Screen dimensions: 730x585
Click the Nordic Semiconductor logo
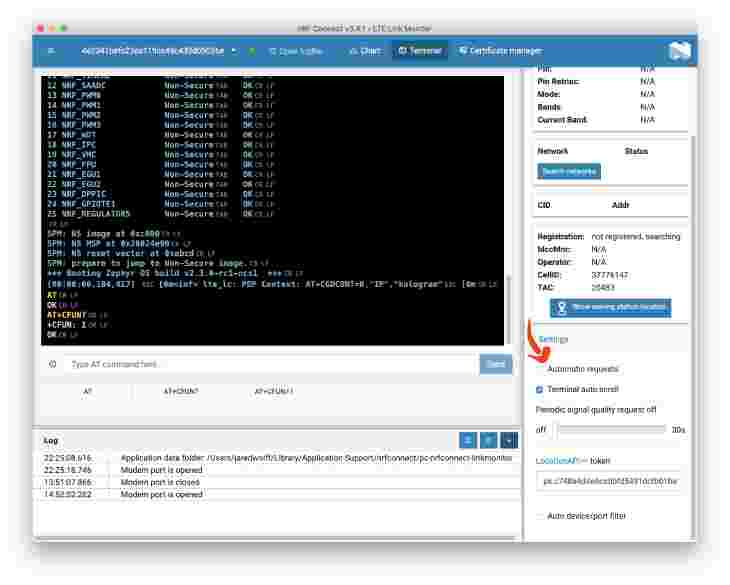[x=679, y=51]
